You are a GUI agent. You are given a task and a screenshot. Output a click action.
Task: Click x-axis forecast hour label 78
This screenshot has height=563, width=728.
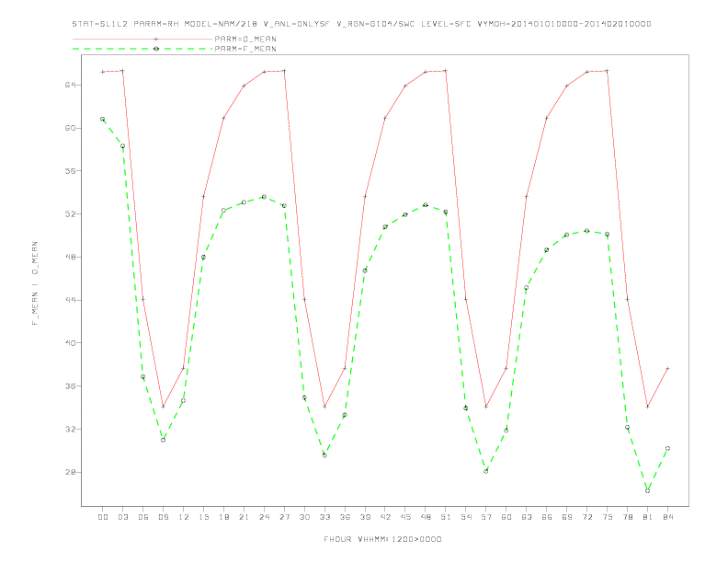[627, 517]
